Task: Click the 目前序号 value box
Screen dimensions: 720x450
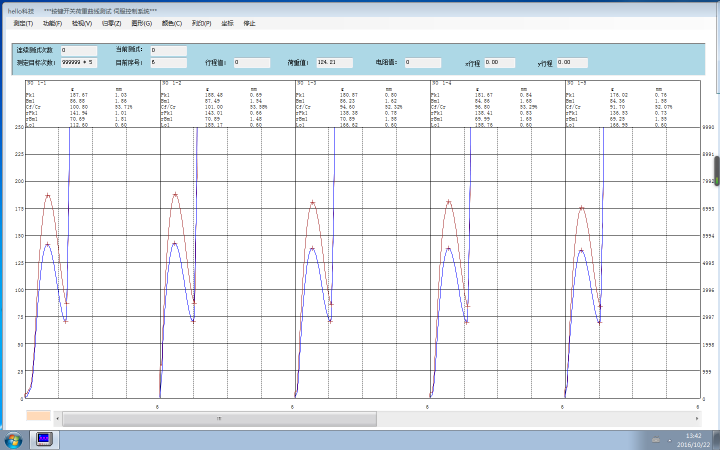Action: click(168, 62)
